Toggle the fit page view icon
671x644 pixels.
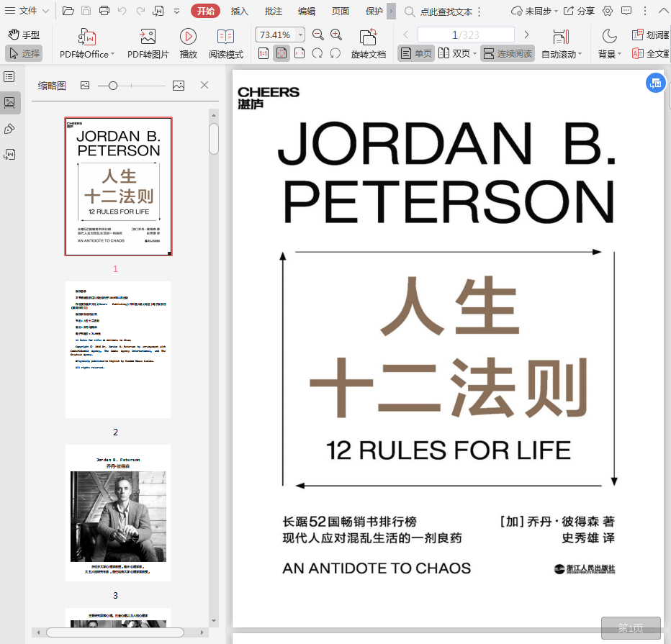click(x=282, y=53)
